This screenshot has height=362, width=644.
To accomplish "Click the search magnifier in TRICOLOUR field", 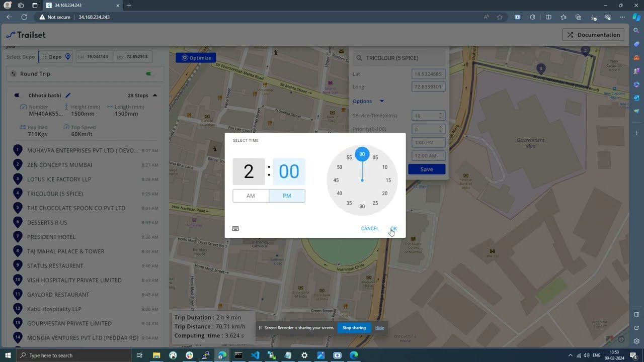I will coord(359,58).
